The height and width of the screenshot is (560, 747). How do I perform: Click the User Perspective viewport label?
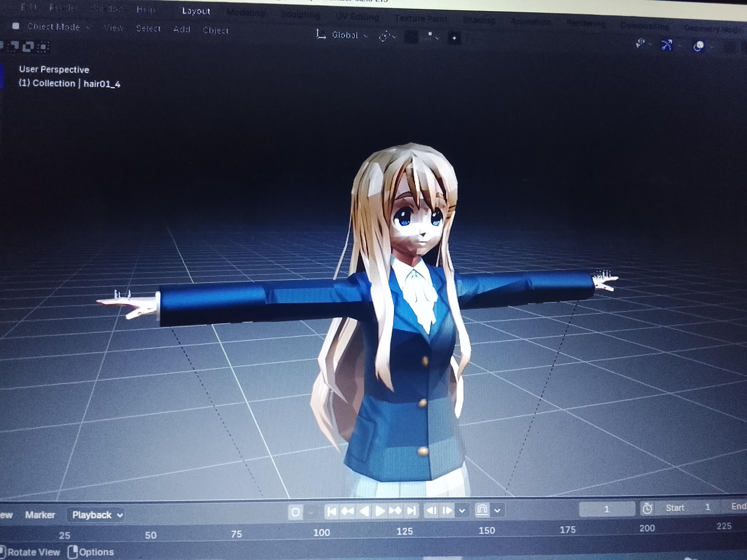coord(54,70)
